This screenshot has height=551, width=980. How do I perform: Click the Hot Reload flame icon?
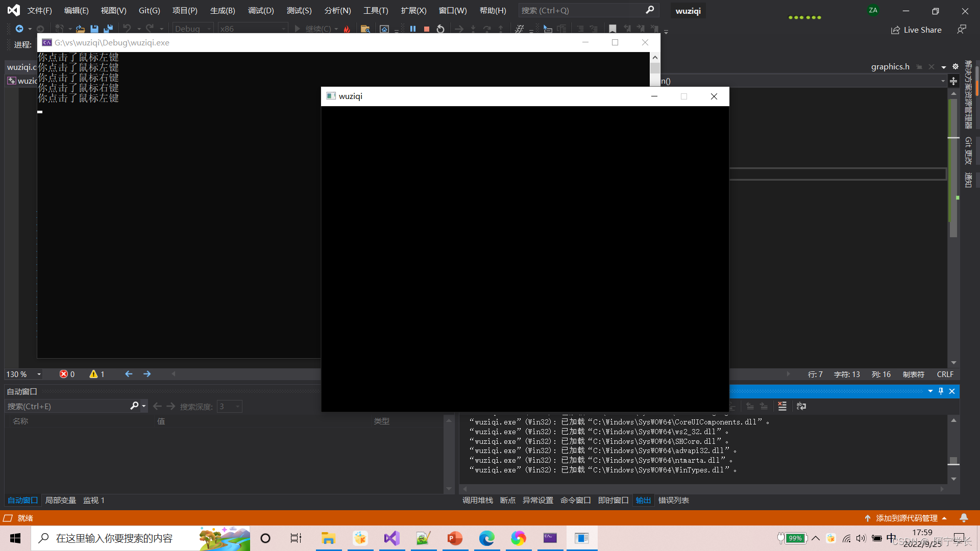click(x=347, y=29)
